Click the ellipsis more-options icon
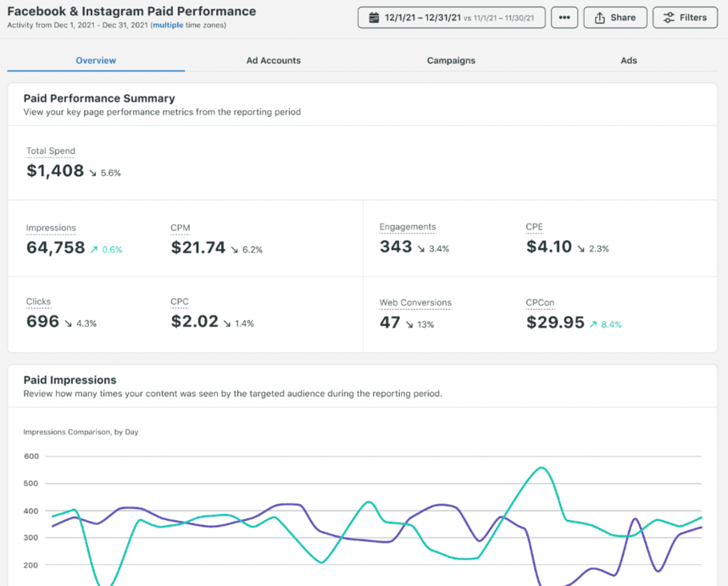 (564, 17)
